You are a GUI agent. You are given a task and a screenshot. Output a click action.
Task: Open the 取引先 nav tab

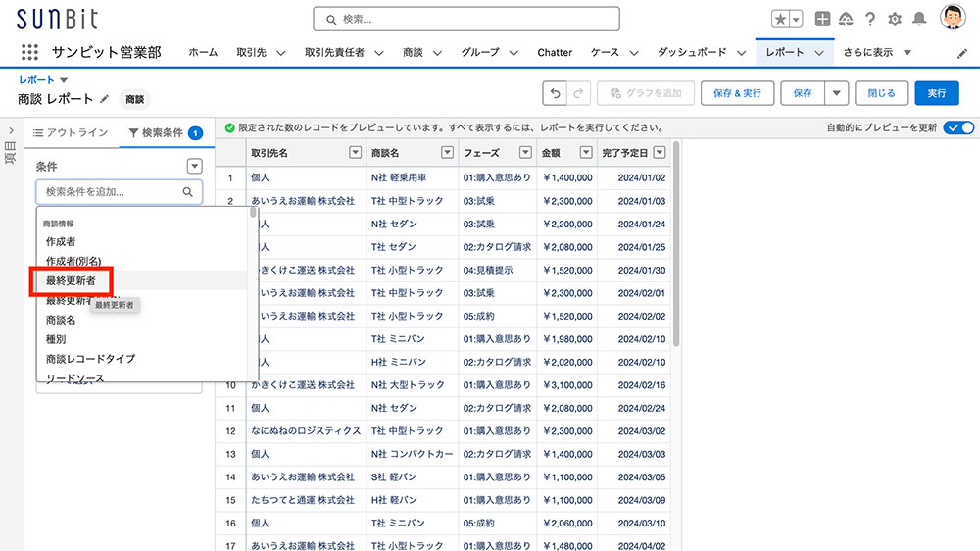point(251,53)
